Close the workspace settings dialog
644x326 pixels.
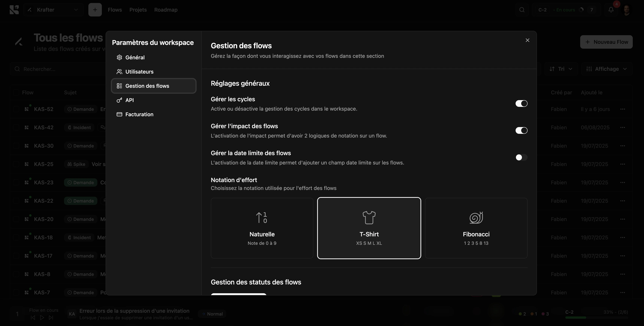[x=528, y=40]
